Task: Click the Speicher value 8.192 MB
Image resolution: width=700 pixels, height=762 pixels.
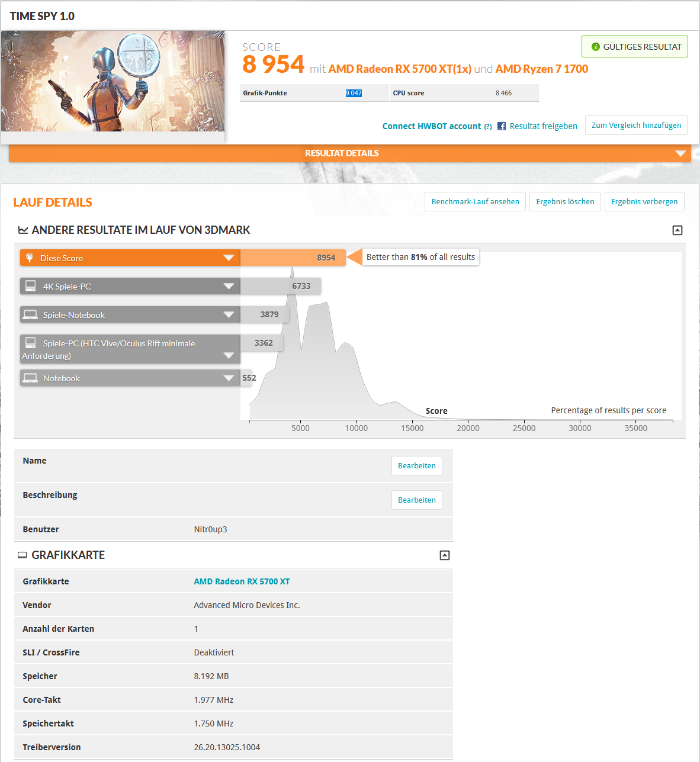Action: (211, 676)
